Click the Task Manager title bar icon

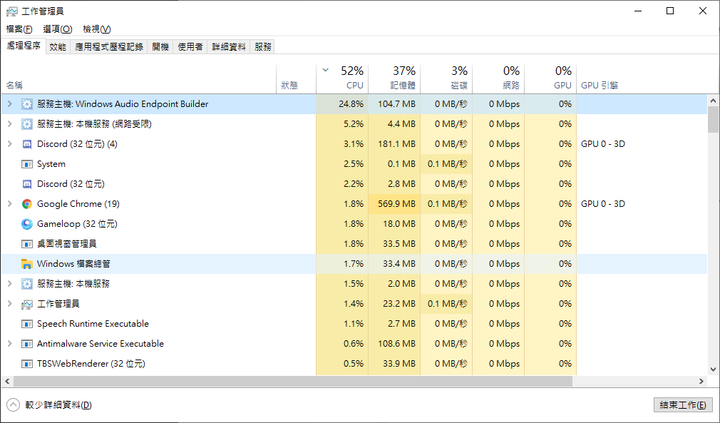click(x=12, y=11)
